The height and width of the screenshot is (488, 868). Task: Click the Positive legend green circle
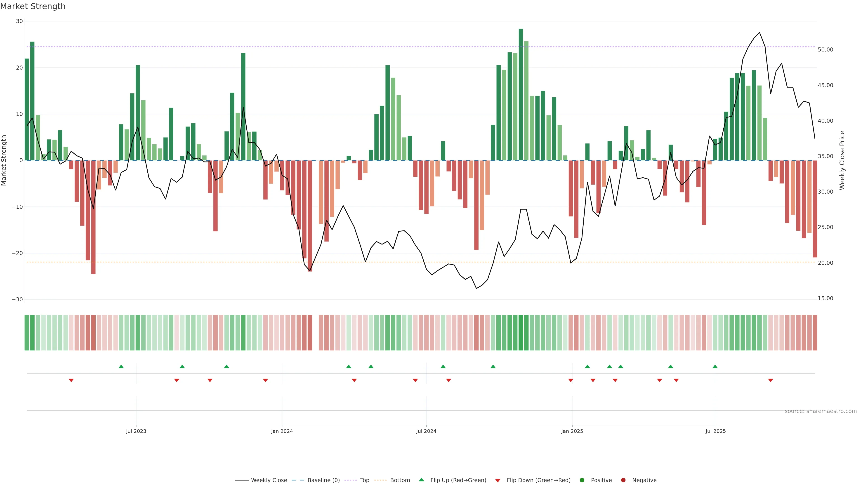pos(582,480)
